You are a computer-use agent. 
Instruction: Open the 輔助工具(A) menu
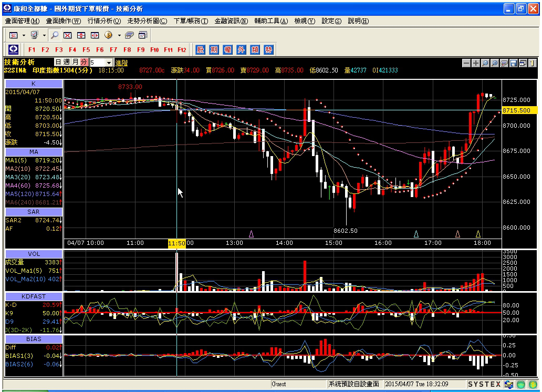click(x=271, y=21)
